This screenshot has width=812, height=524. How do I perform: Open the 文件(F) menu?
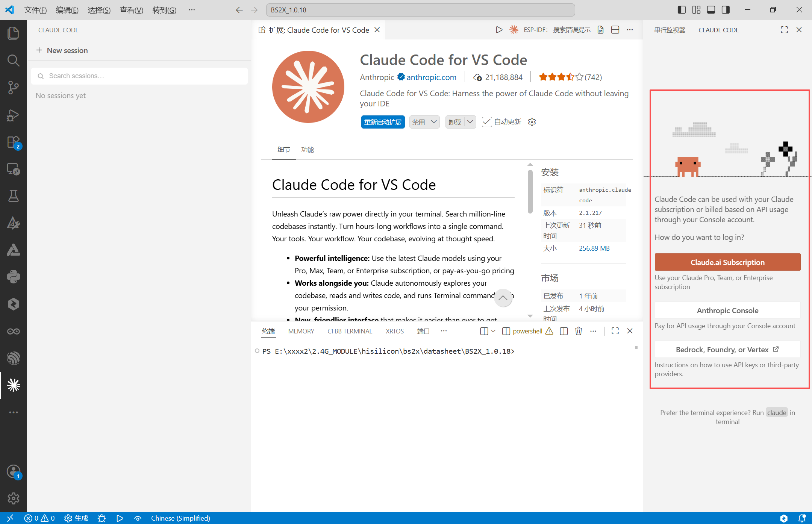(35, 10)
